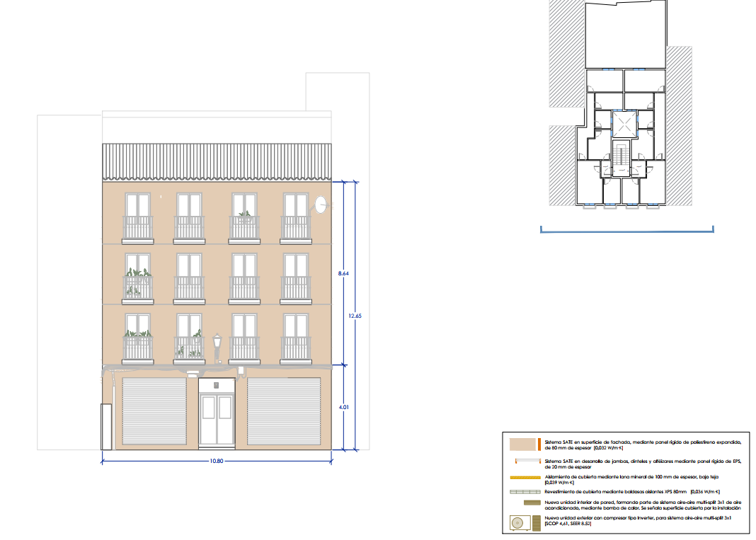Click the satellite dish on the facade
The height and width of the screenshot is (540, 756).
[x=321, y=205]
